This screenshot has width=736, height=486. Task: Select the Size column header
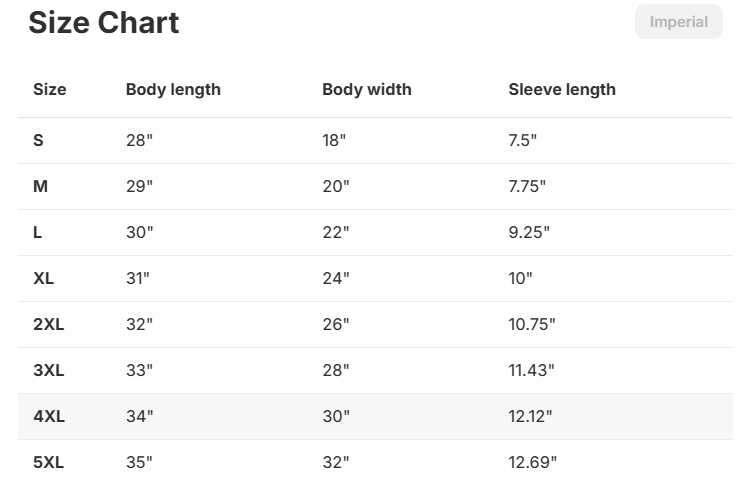pyautogui.click(x=50, y=89)
